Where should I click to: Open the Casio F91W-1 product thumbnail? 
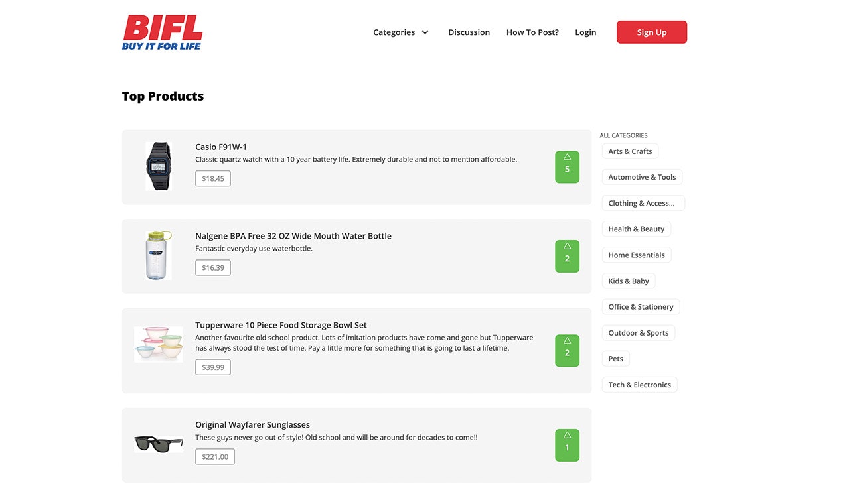[159, 166]
